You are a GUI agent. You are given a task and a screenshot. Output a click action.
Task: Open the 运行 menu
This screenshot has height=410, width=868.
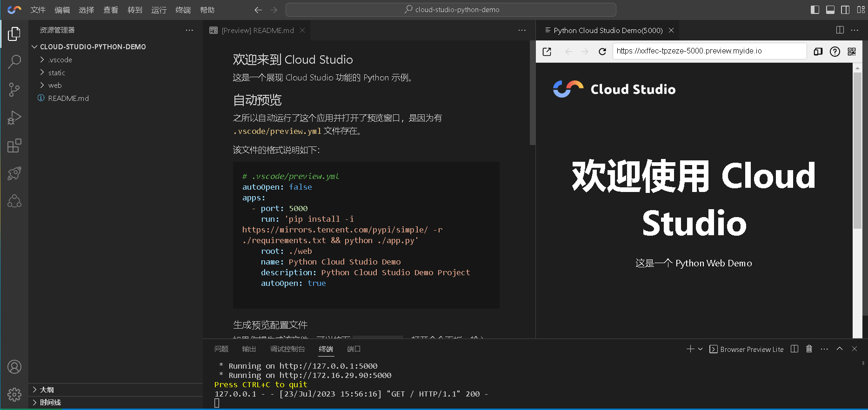159,10
